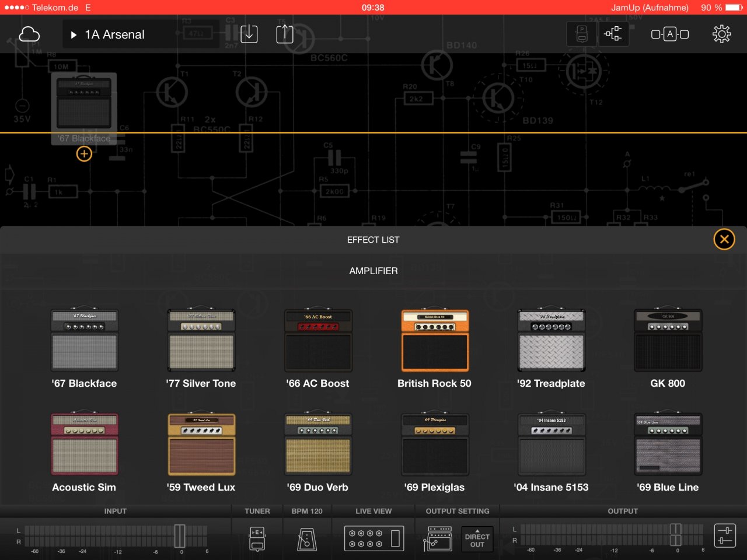Choose the '92 Treadplate amplifier
Viewport: 747px width, 560px height.
[x=551, y=349]
